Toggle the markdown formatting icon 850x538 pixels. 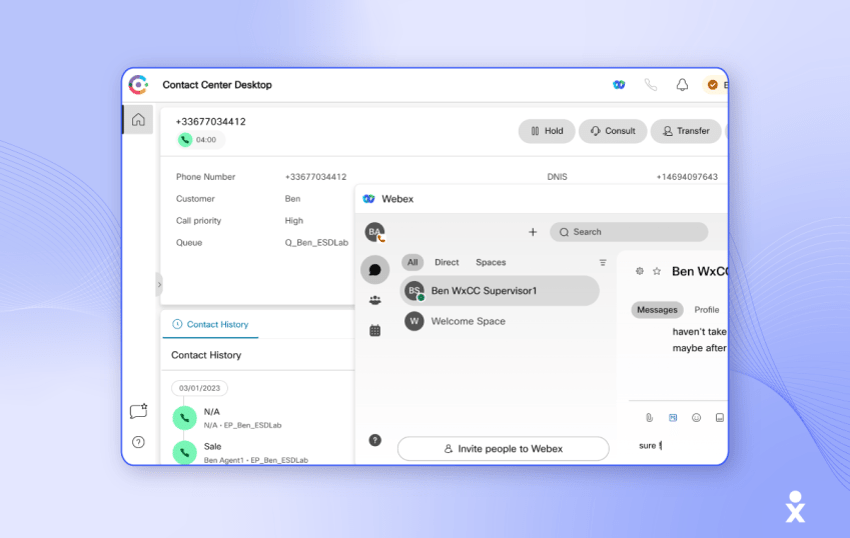pyautogui.click(x=673, y=418)
